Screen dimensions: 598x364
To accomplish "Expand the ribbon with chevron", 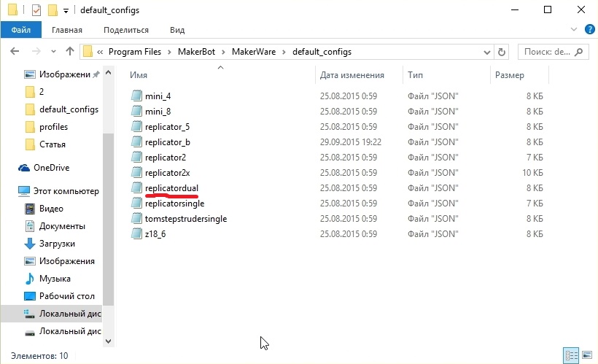I will coord(574,29).
